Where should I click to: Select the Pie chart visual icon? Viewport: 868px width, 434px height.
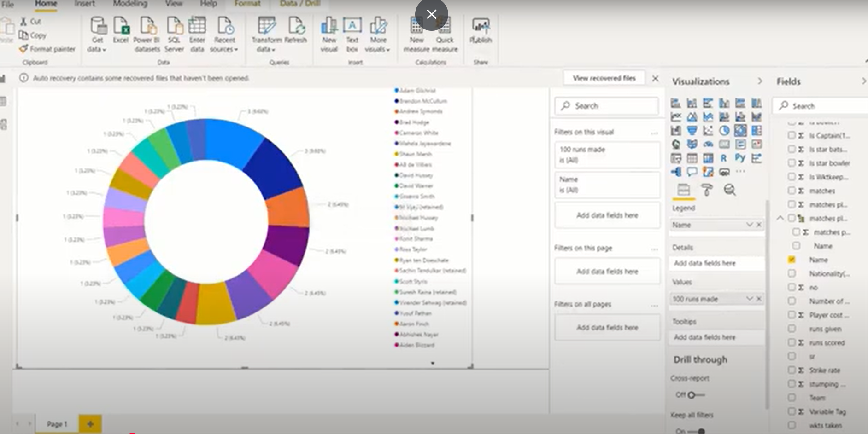pyautogui.click(x=724, y=131)
